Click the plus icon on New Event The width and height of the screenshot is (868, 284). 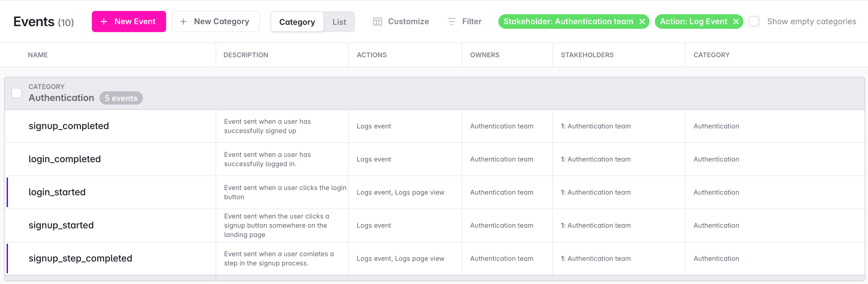tap(104, 22)
